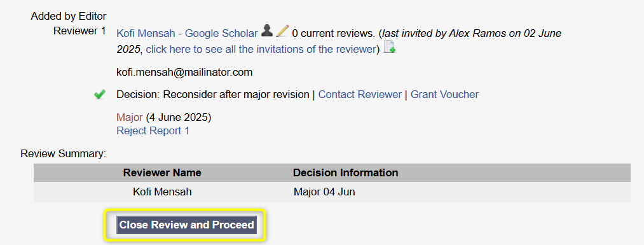
Task: Click the Review Summary label
Action: [x=63, y=154]
